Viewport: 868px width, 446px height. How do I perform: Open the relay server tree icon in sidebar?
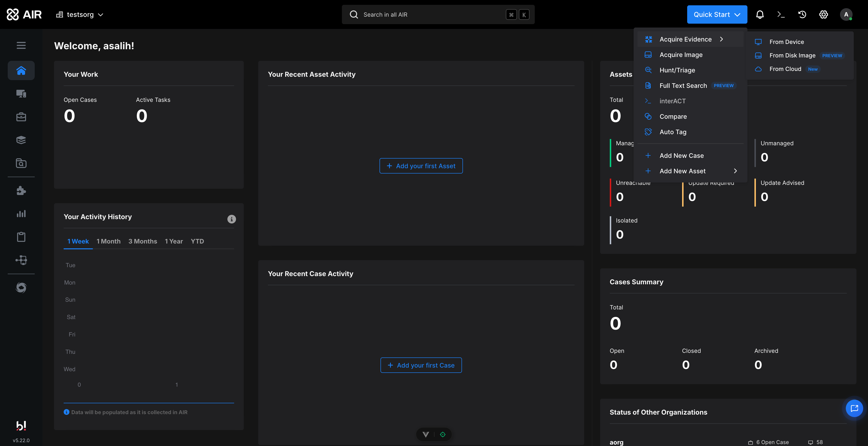point(21,260)
